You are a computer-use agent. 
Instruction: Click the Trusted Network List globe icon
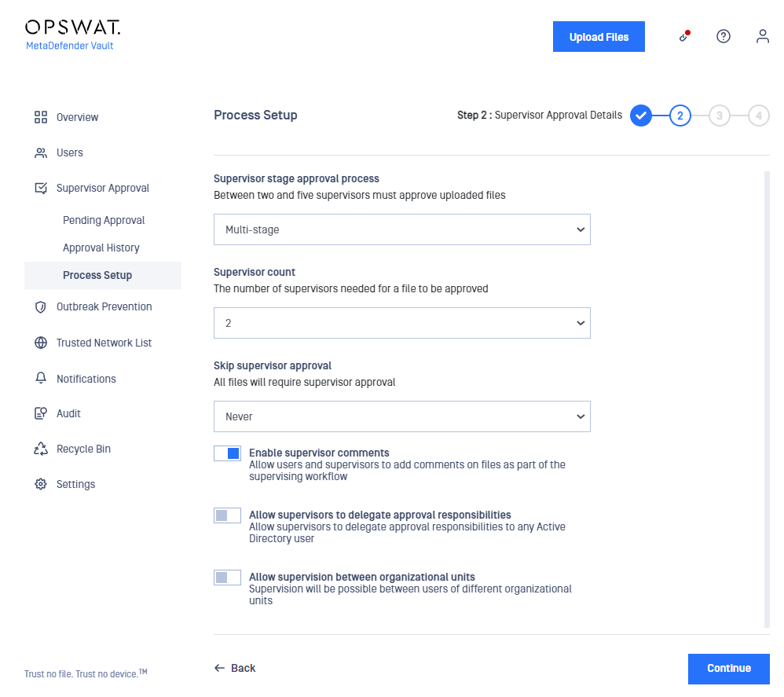click(x=41, y=343)
